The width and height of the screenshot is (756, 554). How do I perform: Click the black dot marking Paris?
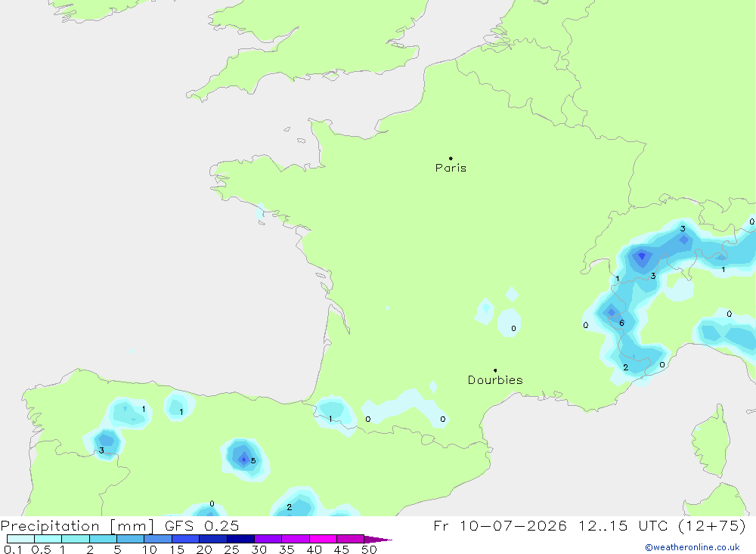tap(451, 158)
